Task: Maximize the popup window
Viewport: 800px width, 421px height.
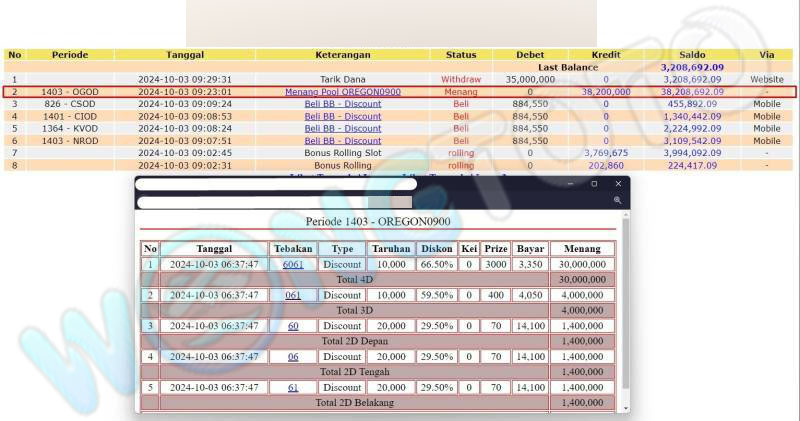Action: pyautogui.click(x=594, y=184)
